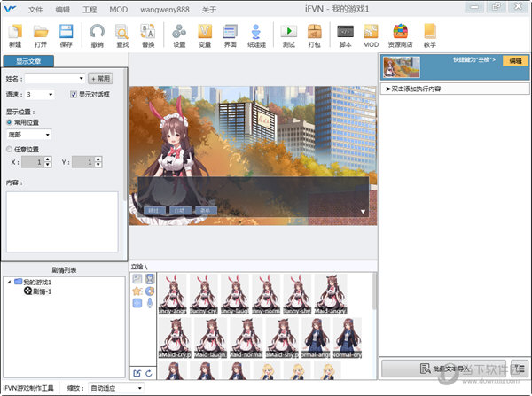Open the 文件 menu

pyautogui.click(x=35, y=10)
